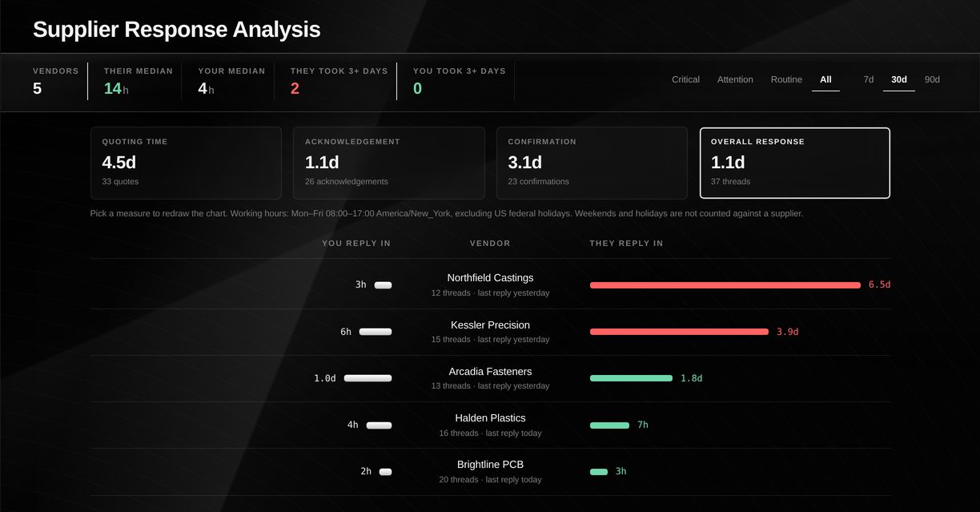Click the '33 quotes' text

tap(120, 182)
